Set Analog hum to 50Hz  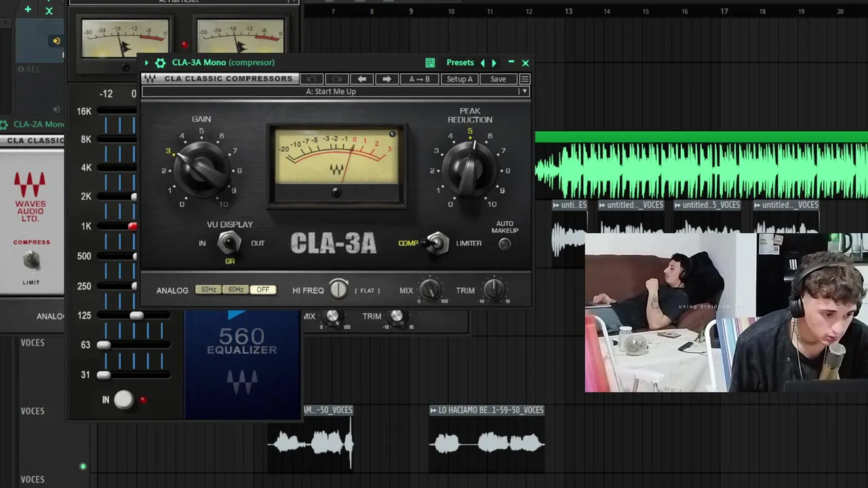pyautogui.click(x=208, y=290)
